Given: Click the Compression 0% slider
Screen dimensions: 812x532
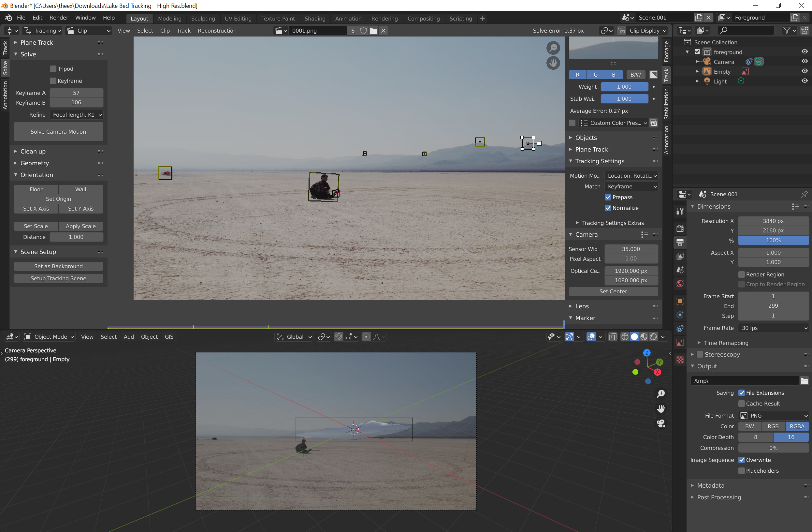Looking at the screenshot, I should click(x=774, y=448).
